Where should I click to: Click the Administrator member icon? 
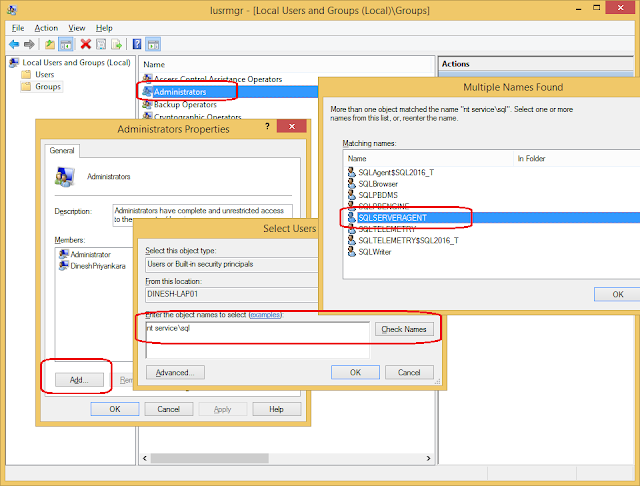point(64,254)
